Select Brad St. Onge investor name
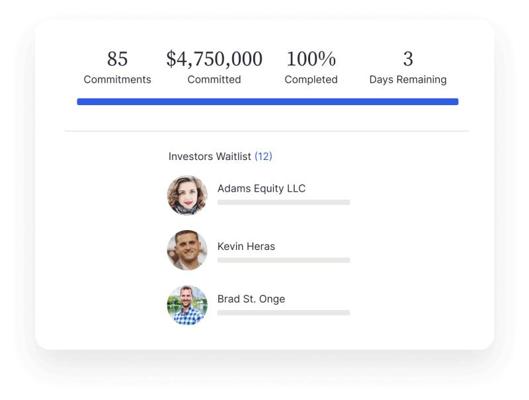529x400 pixels. (251, 299)
